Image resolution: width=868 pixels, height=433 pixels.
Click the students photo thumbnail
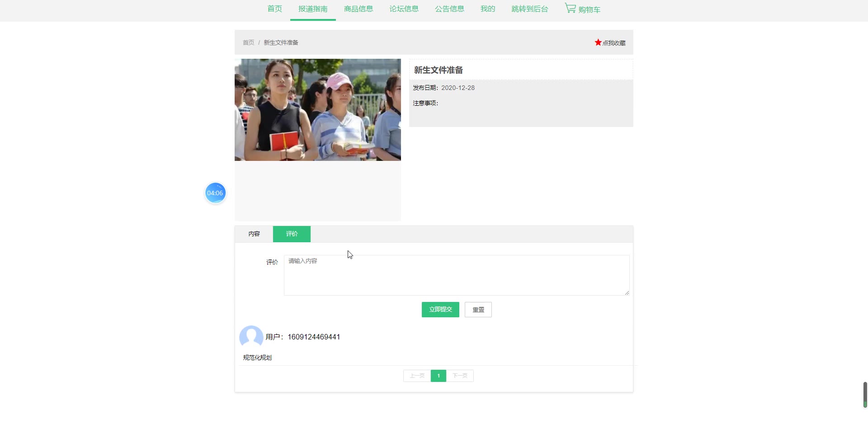318,110
